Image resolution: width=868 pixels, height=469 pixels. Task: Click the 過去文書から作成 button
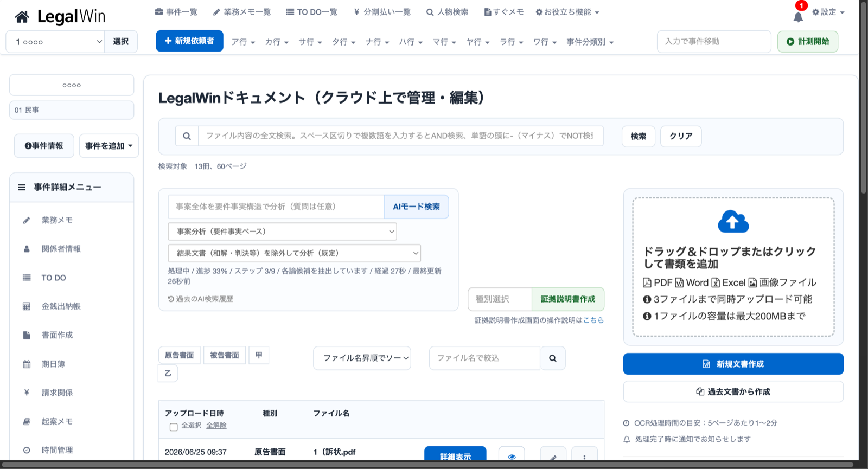[733, 391]
